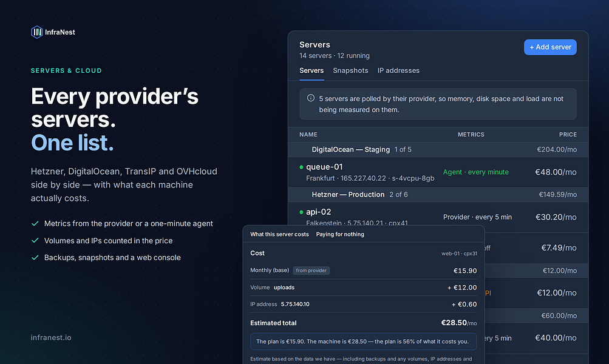Click the Cost heading in the popup
This screenshot has height=364, width=609.
[257, 253]
